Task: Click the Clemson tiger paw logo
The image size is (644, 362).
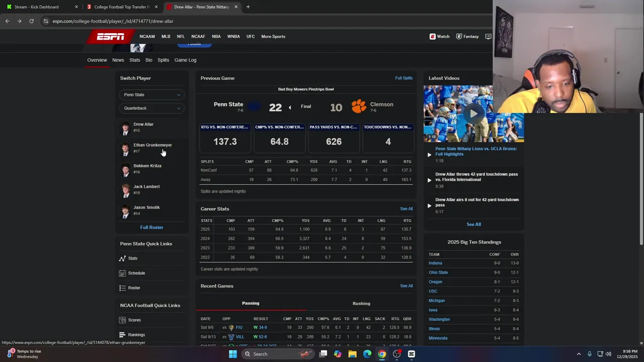Action: (359, 107)
